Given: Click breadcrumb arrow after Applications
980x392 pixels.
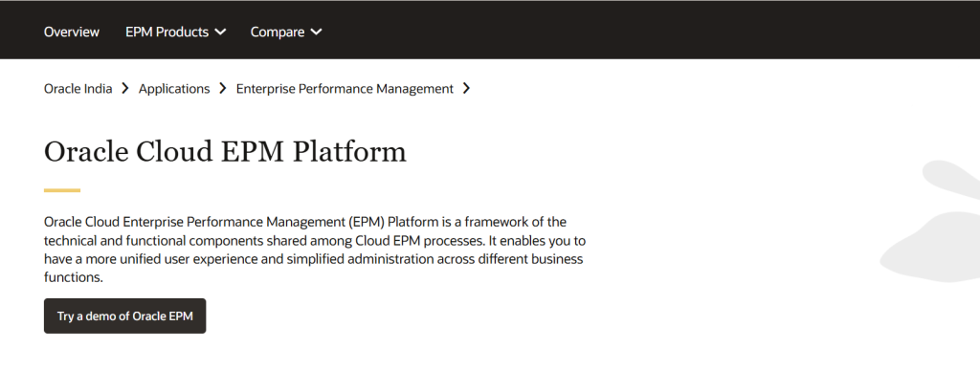Looking at the screenshot, I should [x=222, y=89].
